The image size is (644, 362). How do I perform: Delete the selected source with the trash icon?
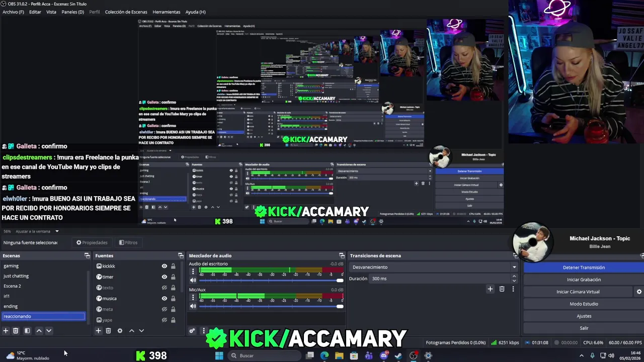[108, 331]
